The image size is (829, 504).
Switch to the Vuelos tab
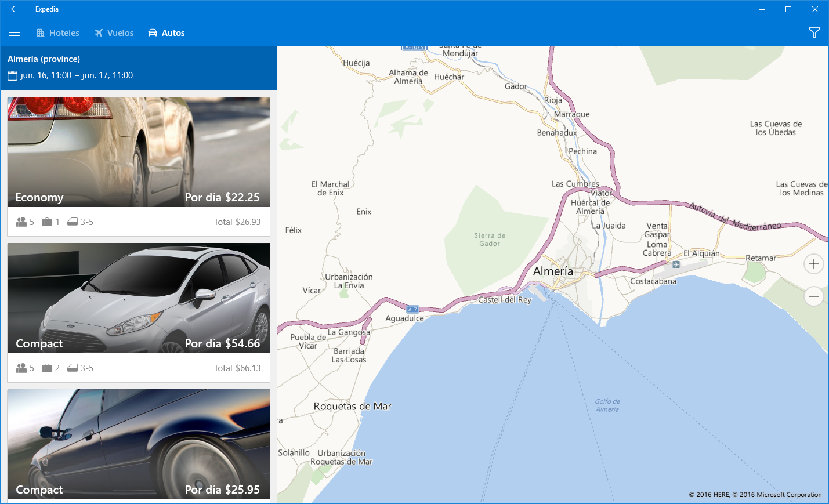[x=114, y=33]
